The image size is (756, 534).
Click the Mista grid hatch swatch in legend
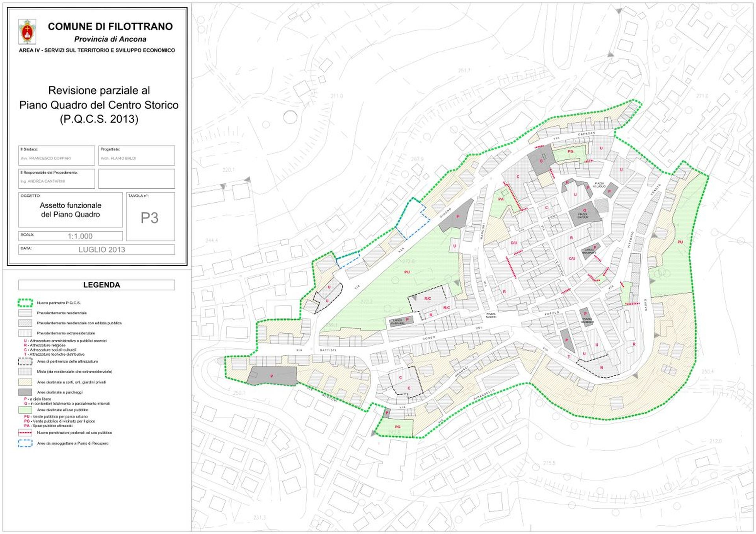point(25,371)
